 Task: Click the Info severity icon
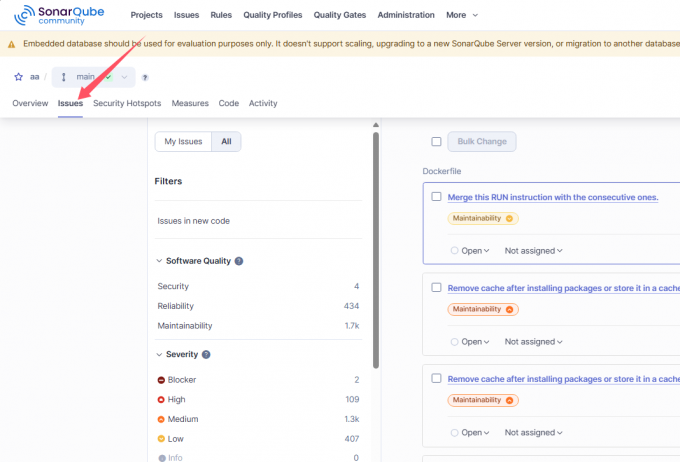[162, 458]
